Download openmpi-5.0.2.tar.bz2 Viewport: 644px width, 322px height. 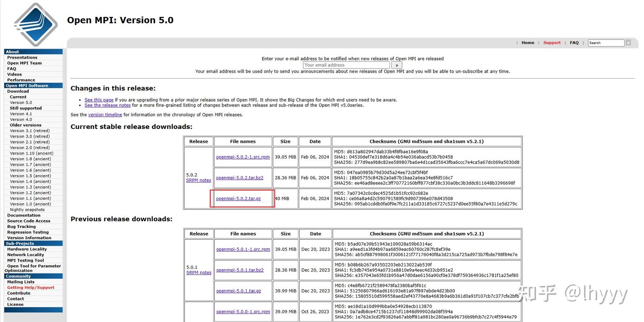240,178
